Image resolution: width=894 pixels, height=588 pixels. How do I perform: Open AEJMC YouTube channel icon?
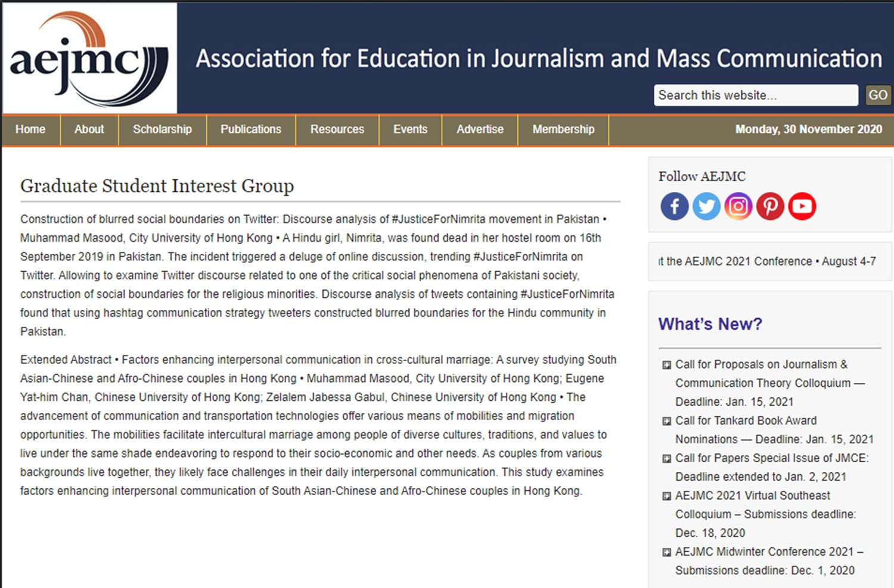802,206
